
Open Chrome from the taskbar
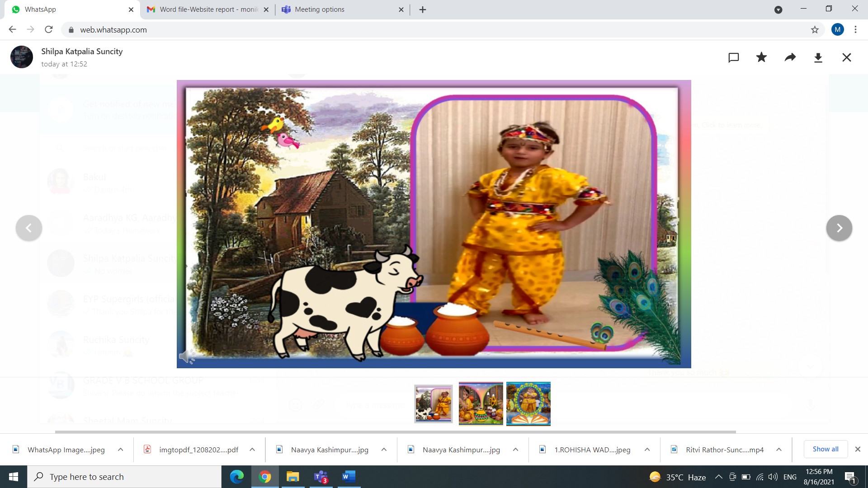coord(265,477)
